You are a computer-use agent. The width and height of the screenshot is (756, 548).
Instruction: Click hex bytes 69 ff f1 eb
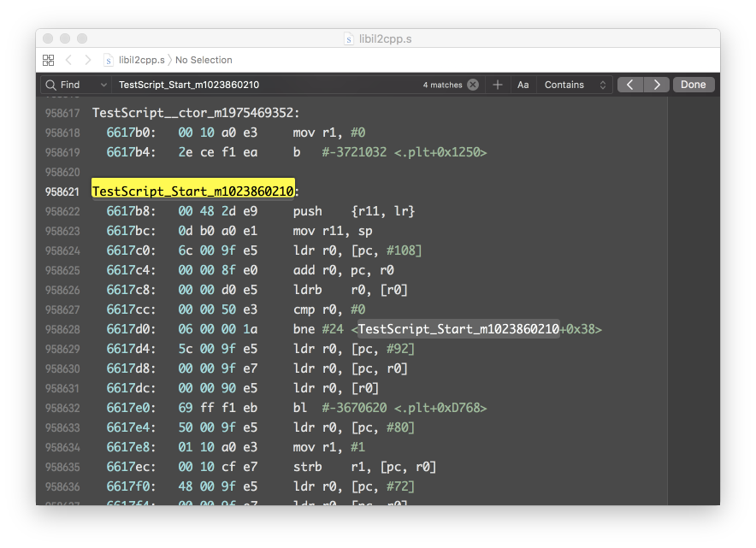coord(217,408)
